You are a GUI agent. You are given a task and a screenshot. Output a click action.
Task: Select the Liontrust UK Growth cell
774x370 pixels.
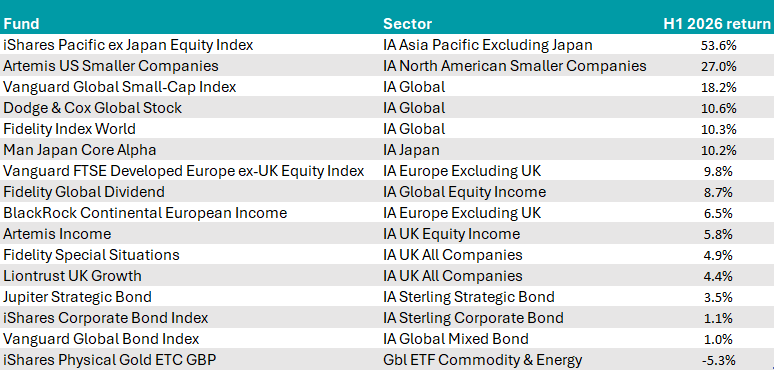click(x=72, y=275)
